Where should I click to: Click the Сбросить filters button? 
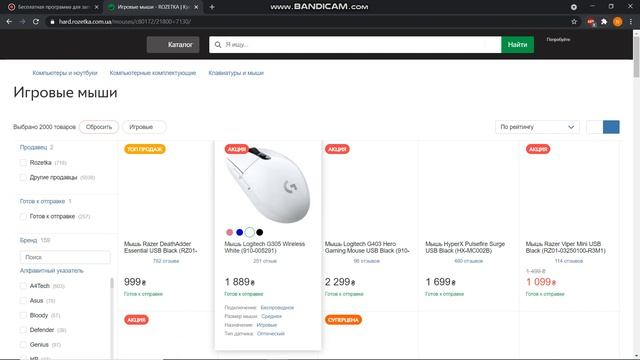99,127
